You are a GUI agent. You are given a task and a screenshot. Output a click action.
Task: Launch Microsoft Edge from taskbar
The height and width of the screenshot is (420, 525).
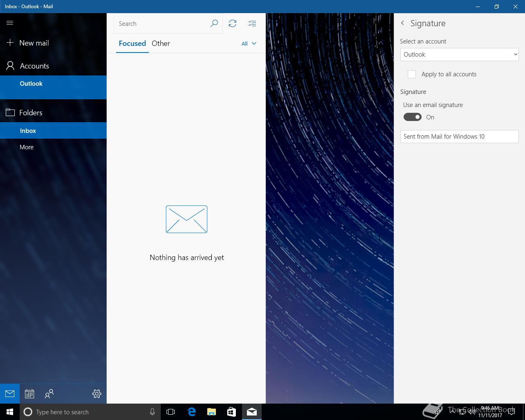coord(192,412)
